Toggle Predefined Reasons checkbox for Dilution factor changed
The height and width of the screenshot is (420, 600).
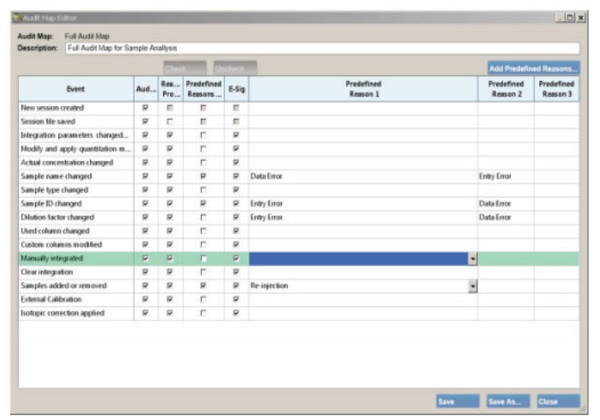point(203,216)
